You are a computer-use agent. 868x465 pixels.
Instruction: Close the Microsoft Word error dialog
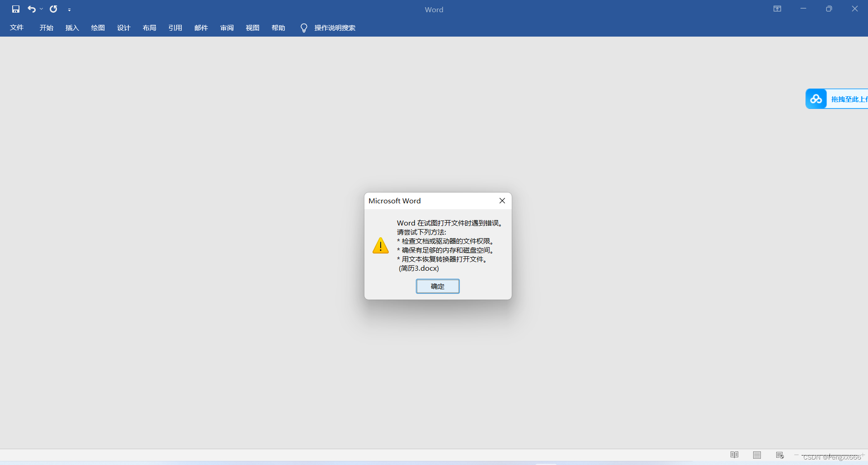[502, 201]
